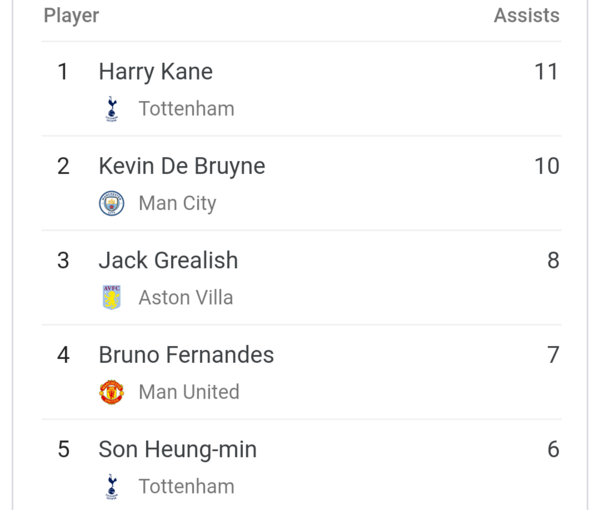The image size is (600, 510).
Task: Click the Aston Villa team label
Action: pos(186,298)
